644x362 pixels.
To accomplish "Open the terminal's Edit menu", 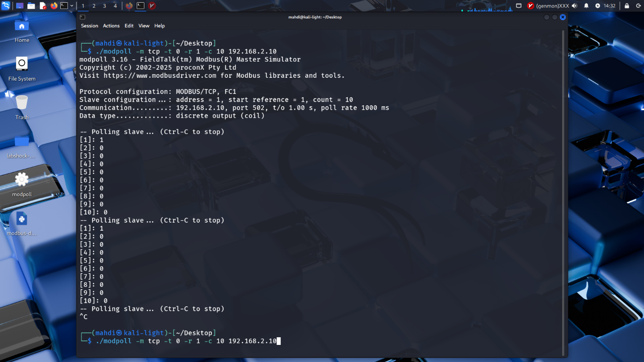I will (x=129, y=26).
